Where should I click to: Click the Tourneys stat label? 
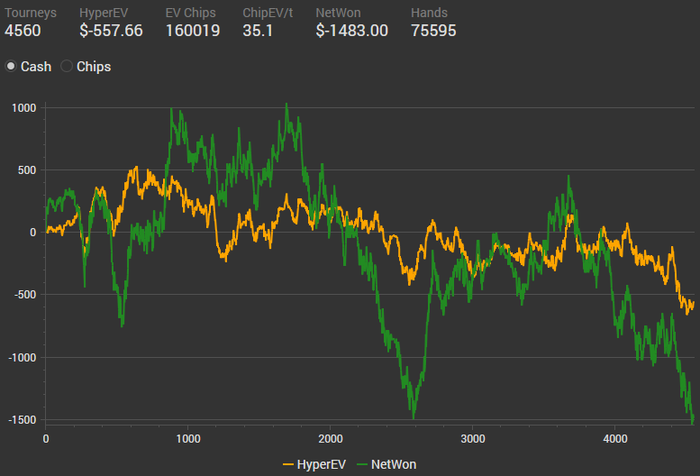click(30, 13)
